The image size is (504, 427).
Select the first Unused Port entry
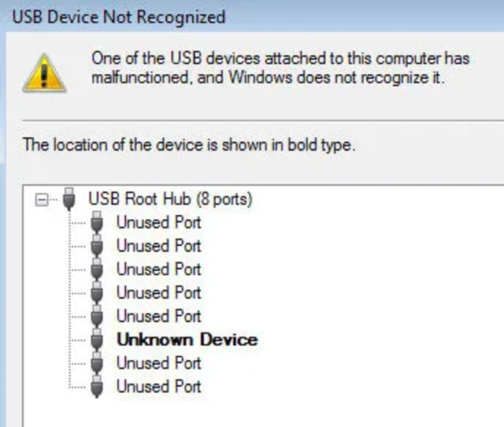click(x=159, y=222)
